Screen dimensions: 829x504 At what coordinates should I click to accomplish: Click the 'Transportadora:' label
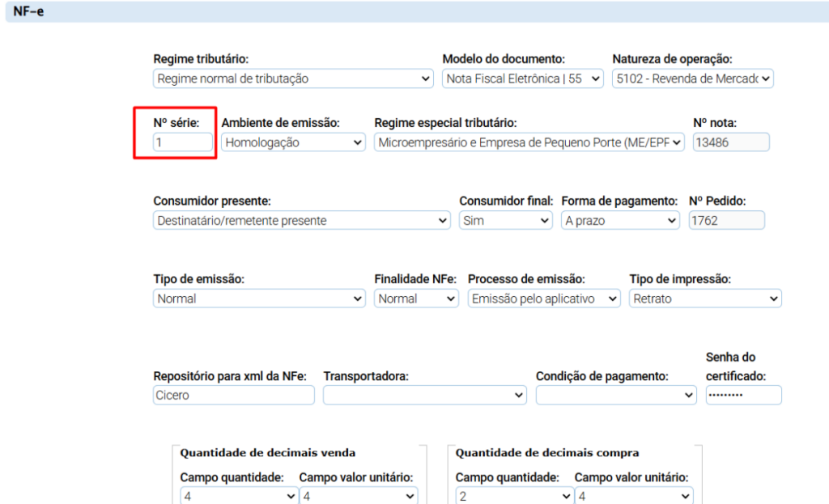[x=366, y=376]
